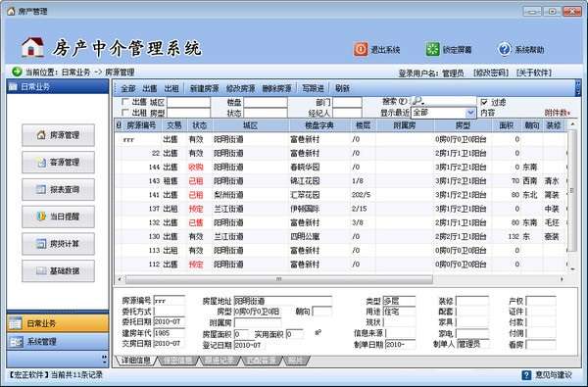The width and height of the screenshot is (588, 387).
Task: Open 房贷计算 calculator in the sidebar
Action: 58,244
